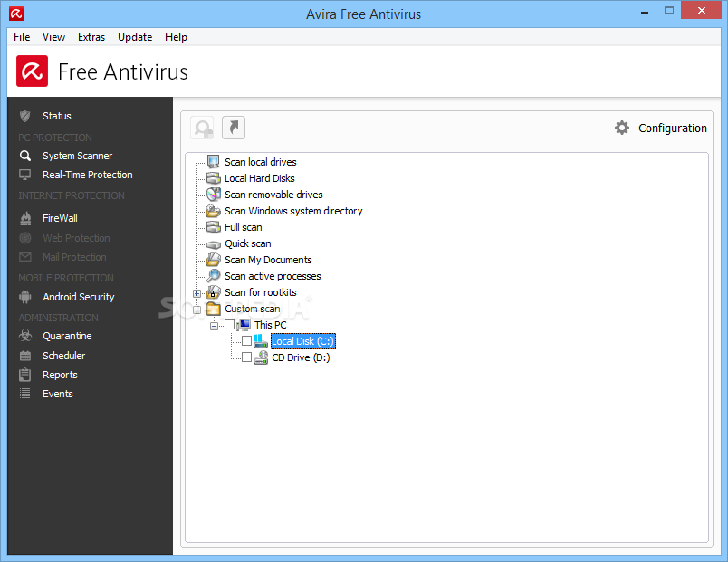Open Real-Time Protection section

(88, 175)
